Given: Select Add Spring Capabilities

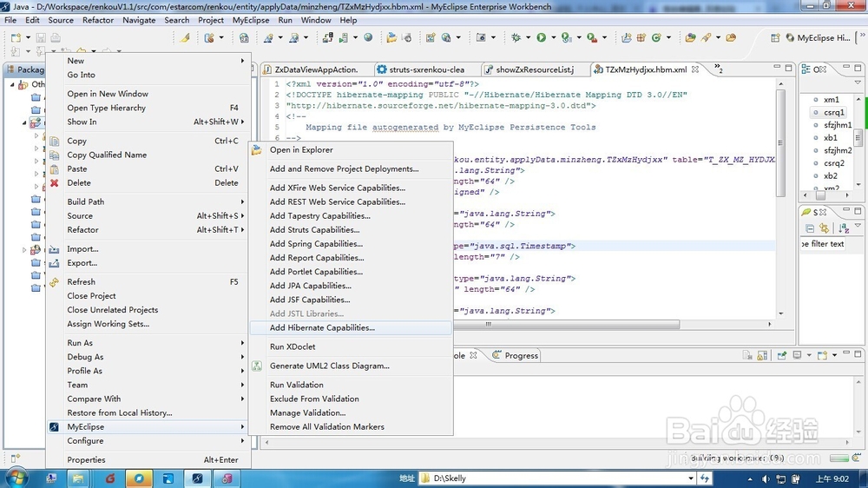Looking at the screenshot, I should 351,244.
